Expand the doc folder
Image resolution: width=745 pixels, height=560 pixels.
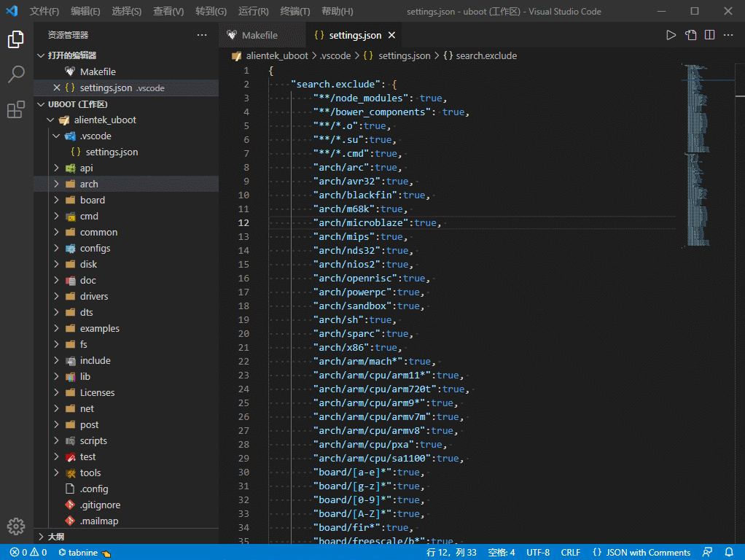coord(56,281)
